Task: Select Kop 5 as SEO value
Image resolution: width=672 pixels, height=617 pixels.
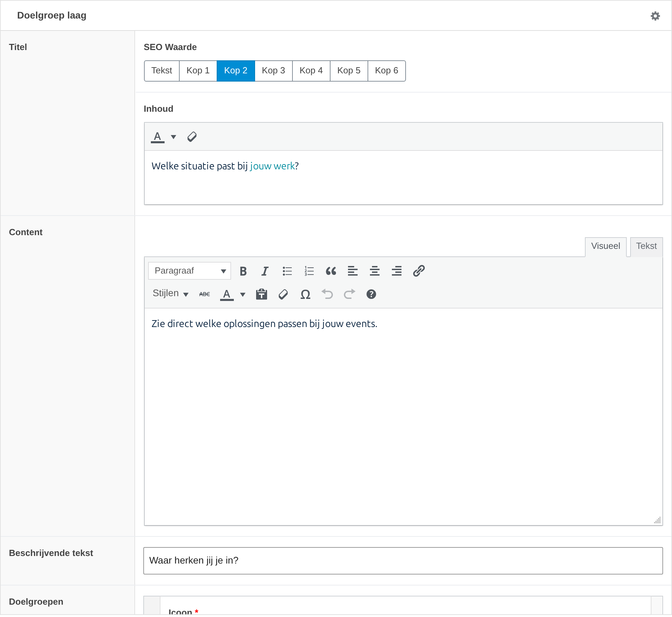Action: point(349,71)
